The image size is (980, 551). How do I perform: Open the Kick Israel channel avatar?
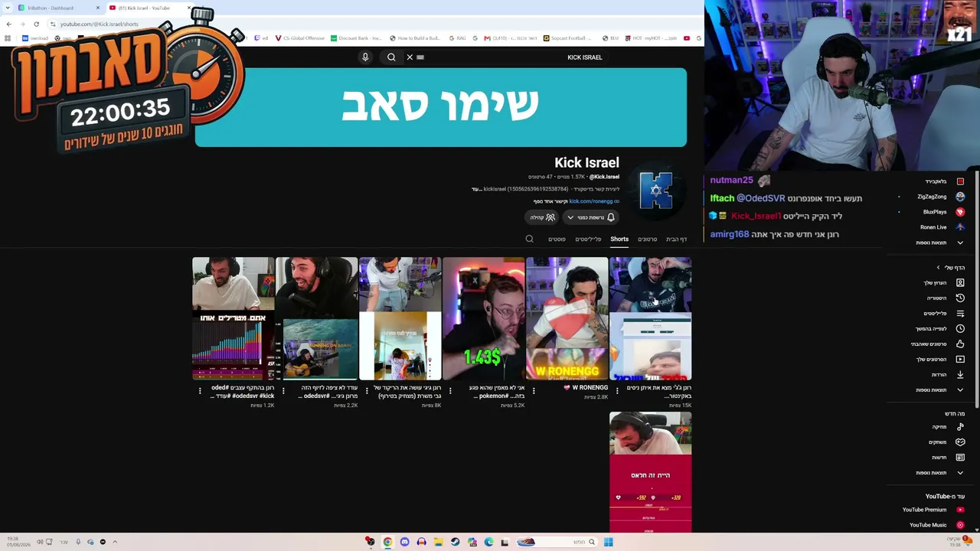(x=656, y=191)
